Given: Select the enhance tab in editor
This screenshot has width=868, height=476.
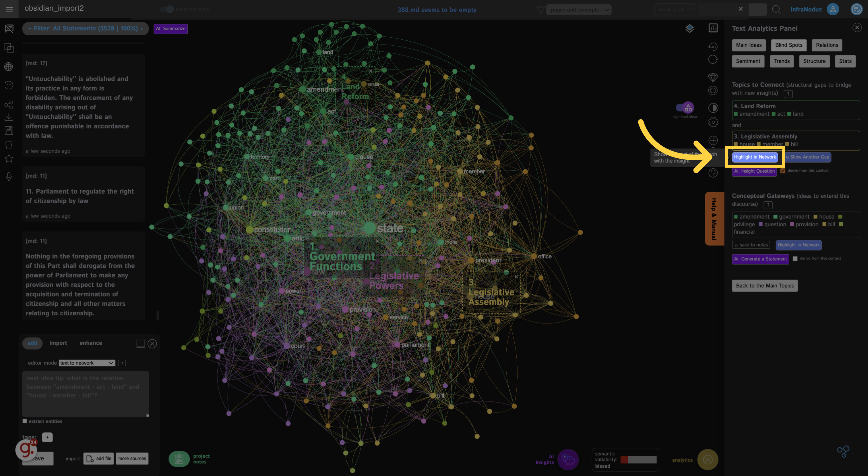Looking at the screenshot, I should pyautogui.click(x=91, y=343).
